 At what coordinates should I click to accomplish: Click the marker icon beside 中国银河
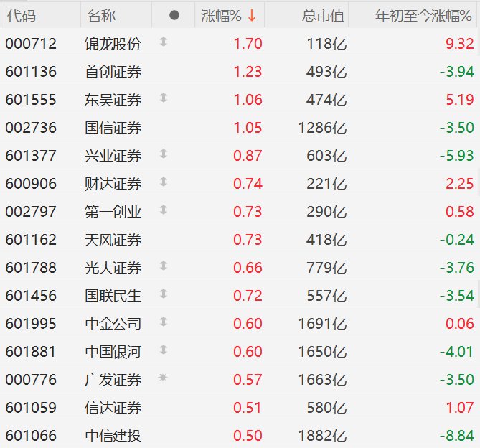164,350
